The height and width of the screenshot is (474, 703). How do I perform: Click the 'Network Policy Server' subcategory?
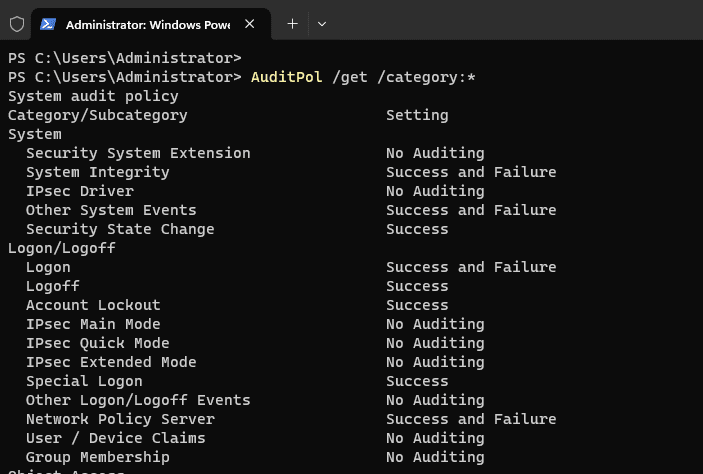tap(120, 419)
